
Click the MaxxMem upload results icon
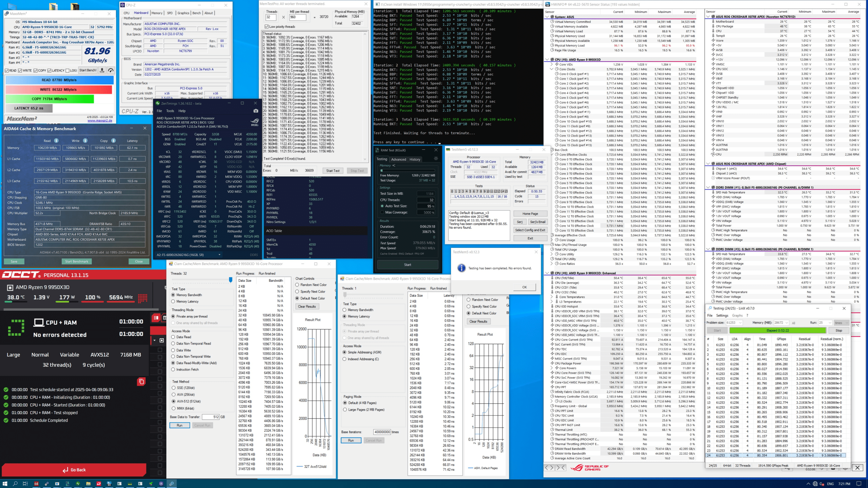[102, 70]
